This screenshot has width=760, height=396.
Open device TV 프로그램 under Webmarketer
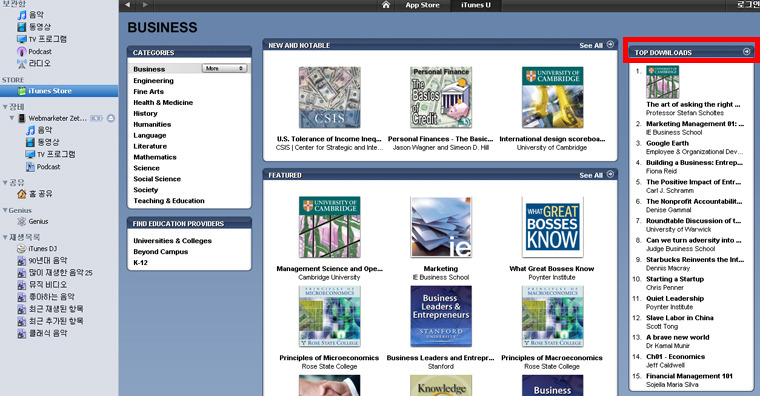pos(50,155)
